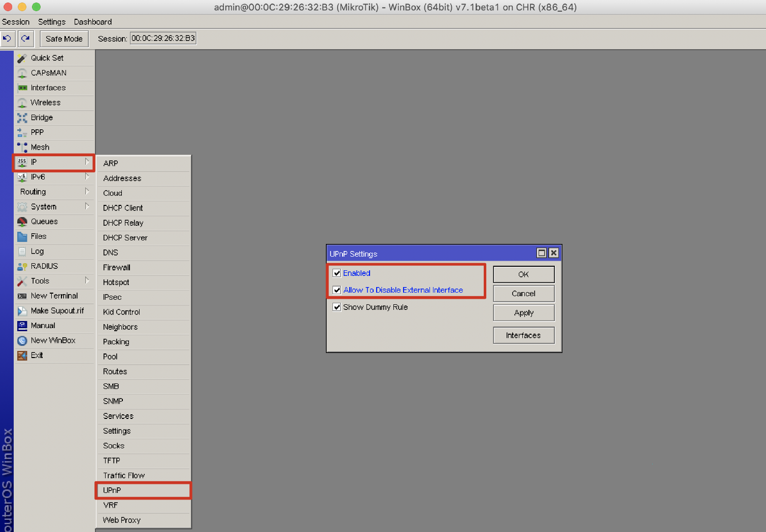Open the Session menu
The image size is (766, 532).
16,22
